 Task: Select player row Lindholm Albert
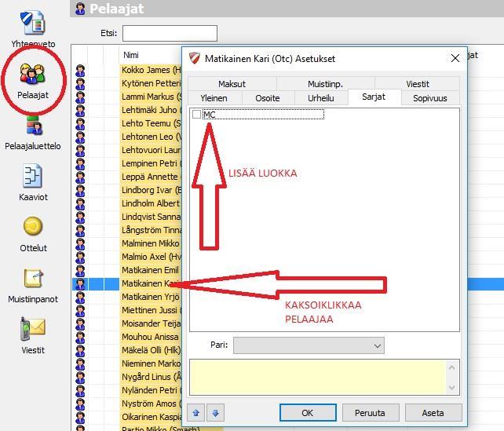click(x=127, y=203)
